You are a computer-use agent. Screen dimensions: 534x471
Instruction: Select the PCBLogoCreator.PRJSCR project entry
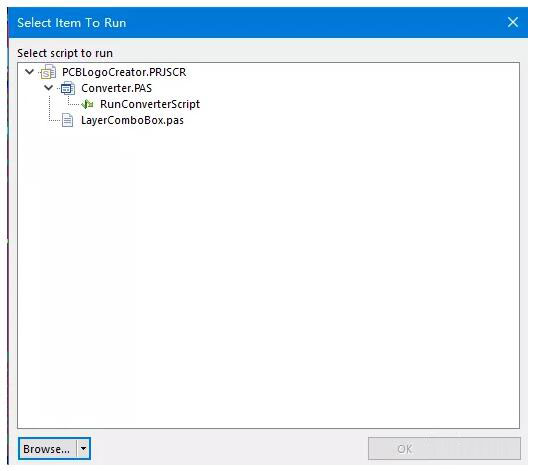[x=124, y=72]
